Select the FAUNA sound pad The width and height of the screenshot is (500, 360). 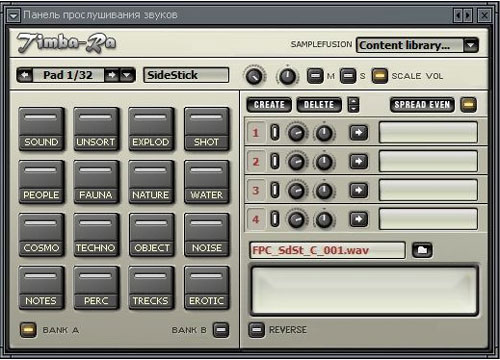pos(96,182)
